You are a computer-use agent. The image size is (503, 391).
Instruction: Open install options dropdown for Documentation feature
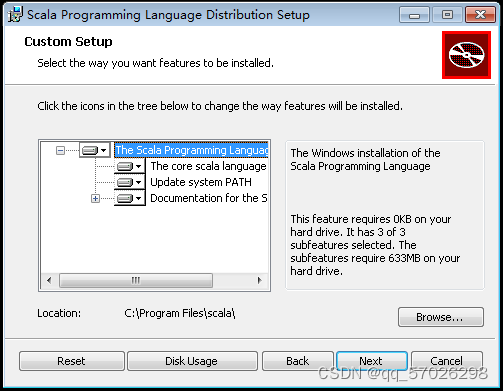point(130,198)
